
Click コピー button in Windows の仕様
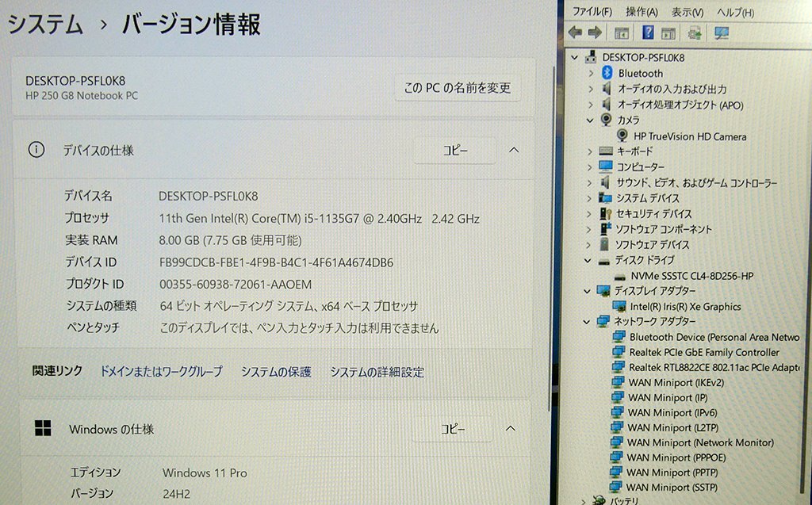click(x=453, y=429)
